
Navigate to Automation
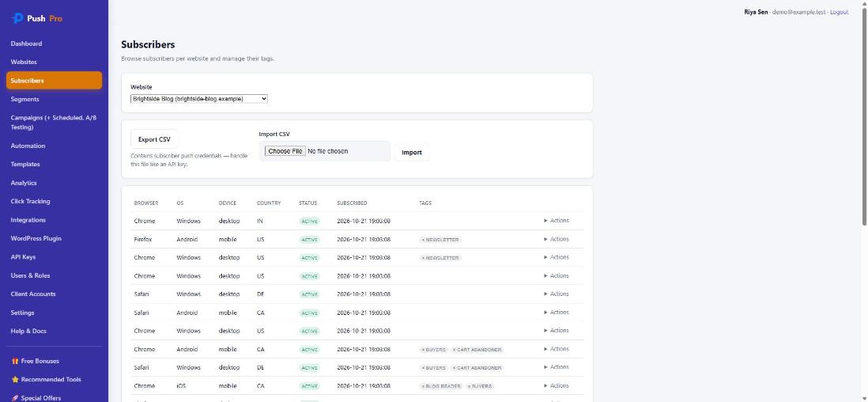pos(55,146)
